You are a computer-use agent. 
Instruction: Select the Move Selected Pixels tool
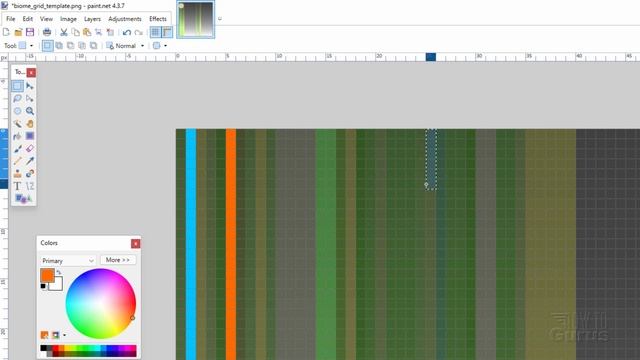tap(30, 86)
